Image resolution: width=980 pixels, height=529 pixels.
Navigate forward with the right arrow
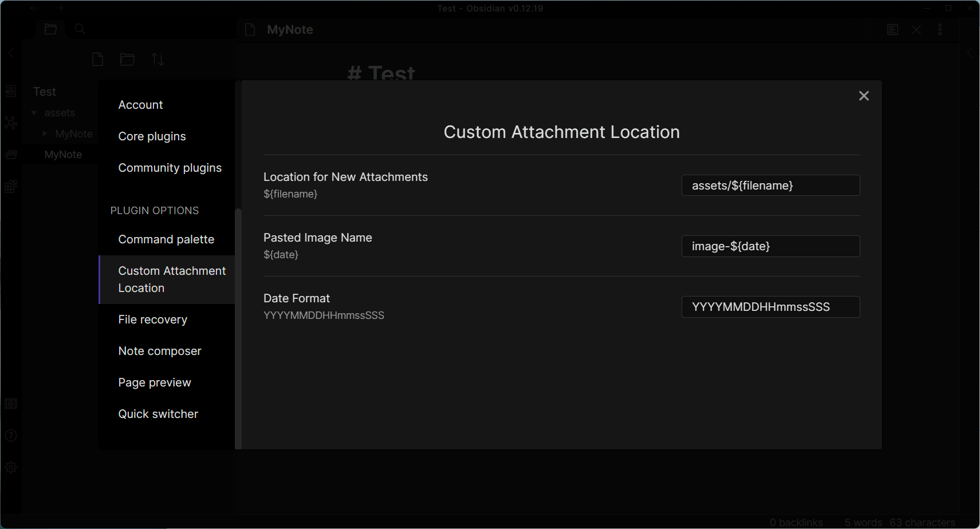click(x=59, y=8)
